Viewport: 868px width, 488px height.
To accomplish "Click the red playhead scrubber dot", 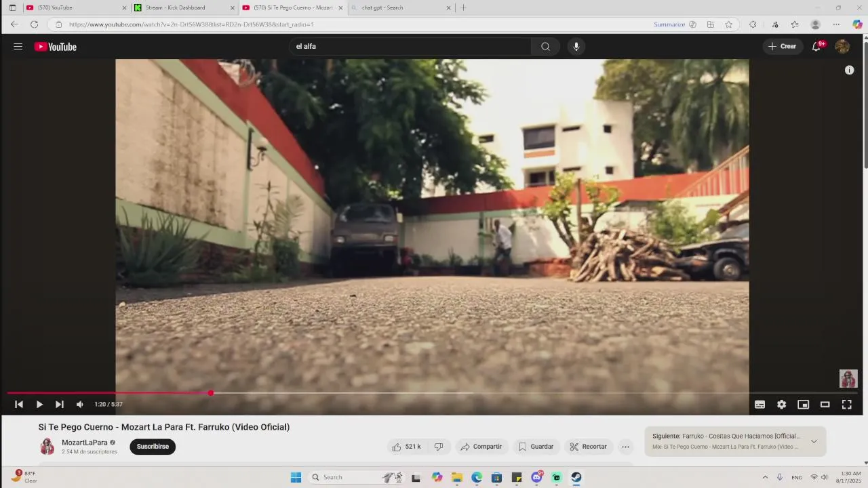I will tap(211, 393).
